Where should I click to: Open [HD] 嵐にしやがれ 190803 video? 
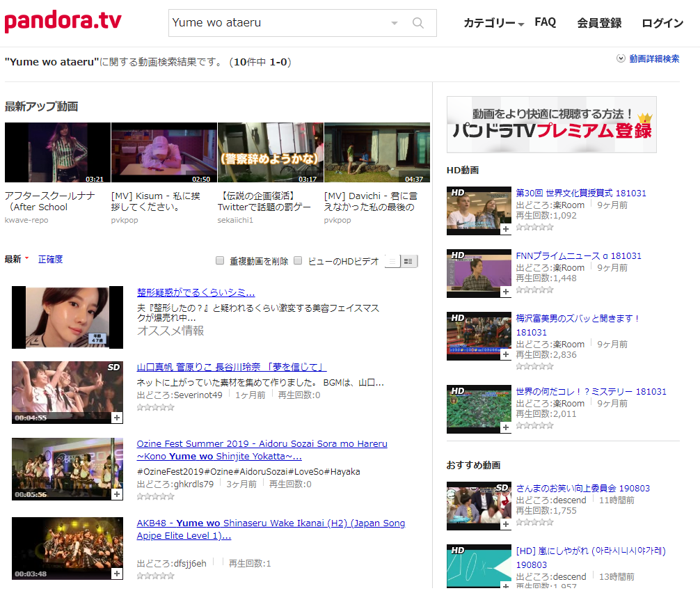pos(591,558)
